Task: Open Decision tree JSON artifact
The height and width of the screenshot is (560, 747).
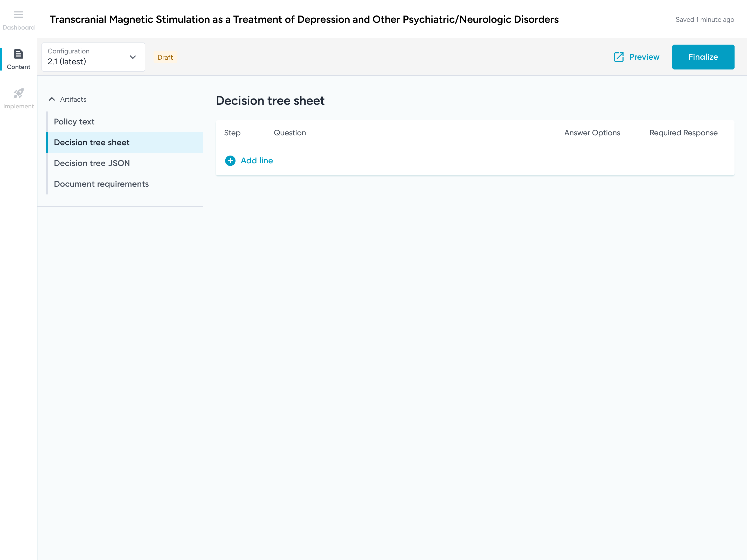Action: 125,163
